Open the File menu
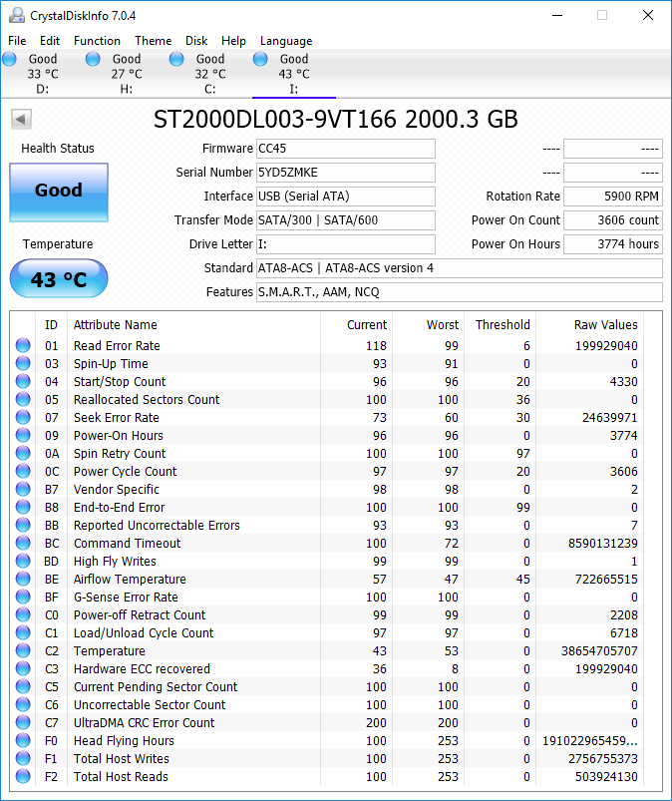The height and width of the screenshot is (801, 672). (17, 41)
